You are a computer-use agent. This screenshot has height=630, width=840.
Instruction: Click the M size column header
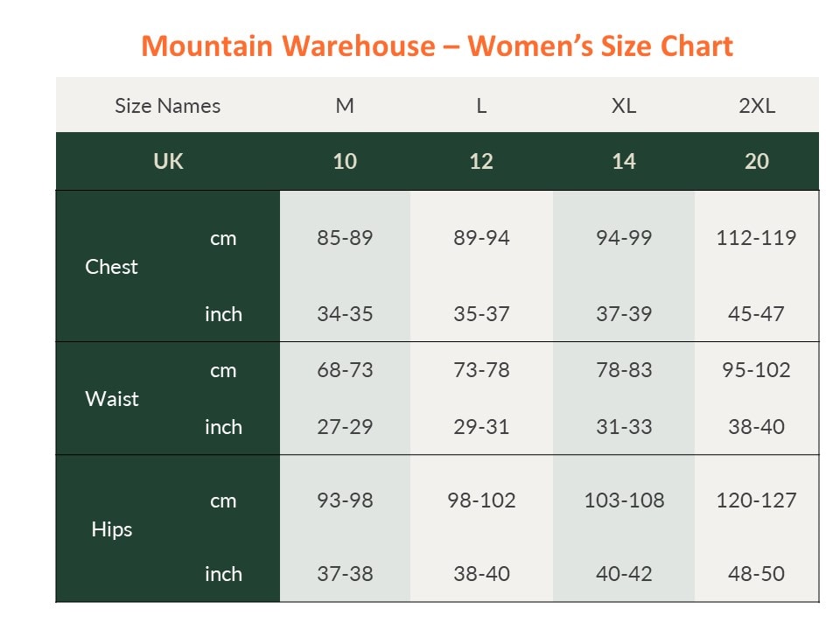pyautogui.click(x=345, y=106)
